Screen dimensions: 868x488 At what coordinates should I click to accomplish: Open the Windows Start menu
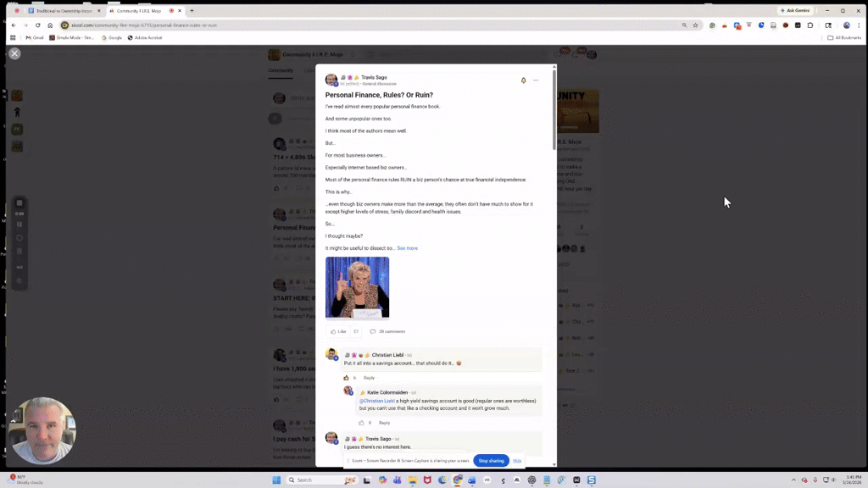(276, 480)
